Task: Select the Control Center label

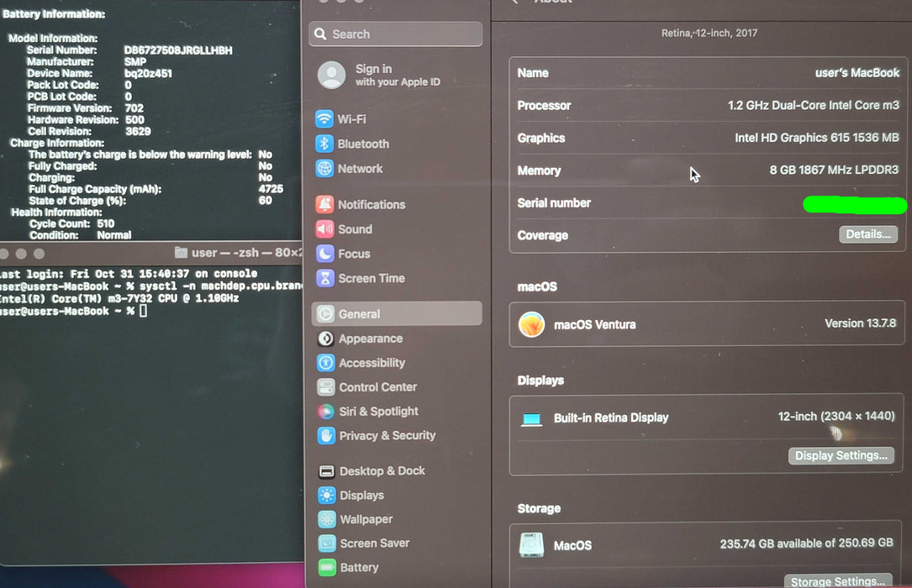Action: tap(378, 387)
